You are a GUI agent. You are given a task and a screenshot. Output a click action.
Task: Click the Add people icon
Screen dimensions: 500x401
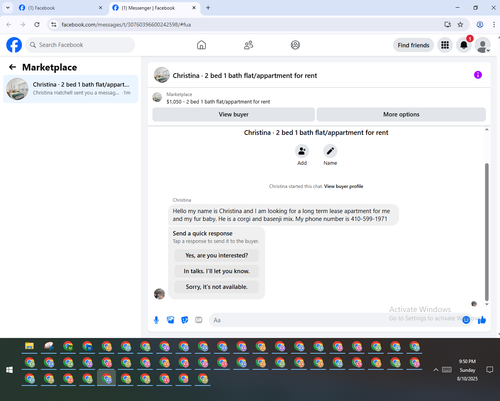click(x=302, y=151)
